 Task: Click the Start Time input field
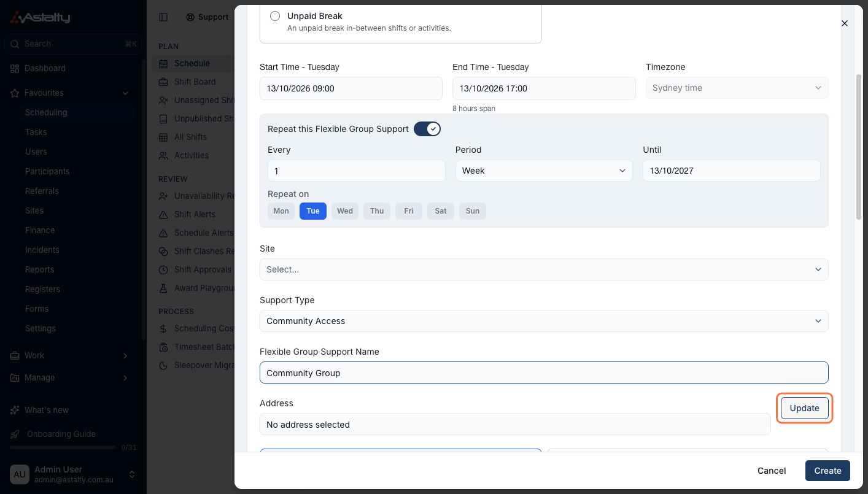351,88
